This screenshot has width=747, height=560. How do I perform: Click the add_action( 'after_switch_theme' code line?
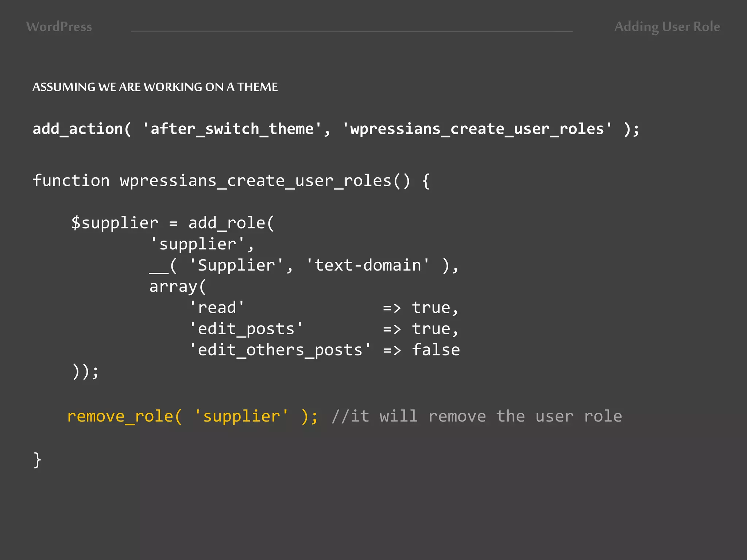(336, 129)
